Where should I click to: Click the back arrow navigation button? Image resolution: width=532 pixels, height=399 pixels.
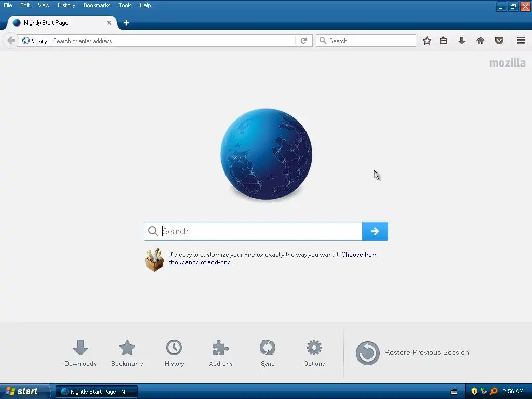[11, 41]
